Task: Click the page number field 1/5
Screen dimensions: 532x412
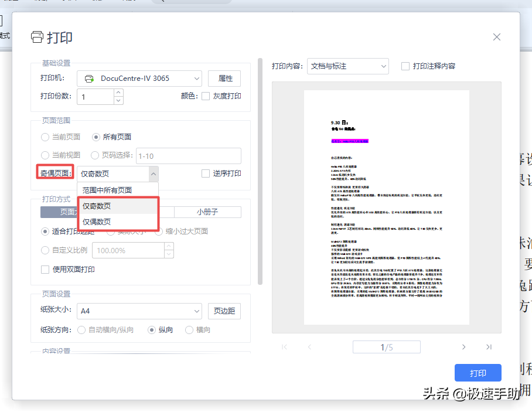Action: tap(387, 347)
